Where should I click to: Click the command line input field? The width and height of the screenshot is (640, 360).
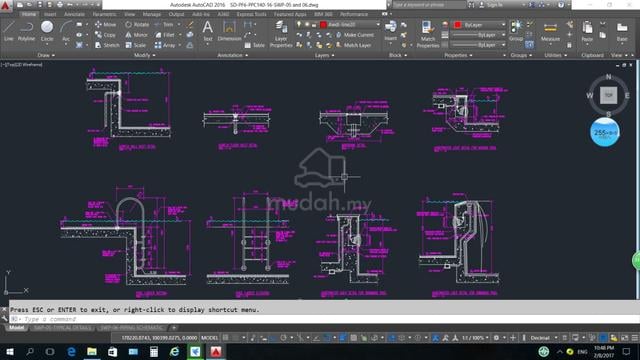(324, 319)
